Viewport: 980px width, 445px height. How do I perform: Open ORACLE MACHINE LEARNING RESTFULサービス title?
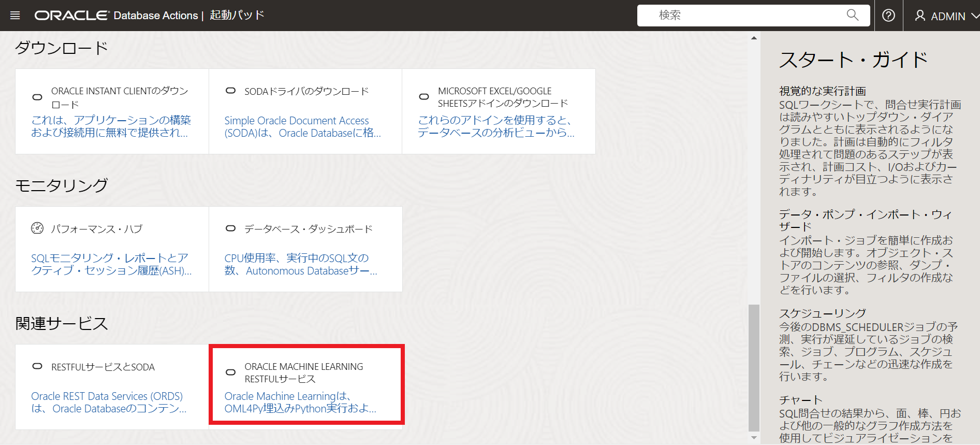click(304, 372)
